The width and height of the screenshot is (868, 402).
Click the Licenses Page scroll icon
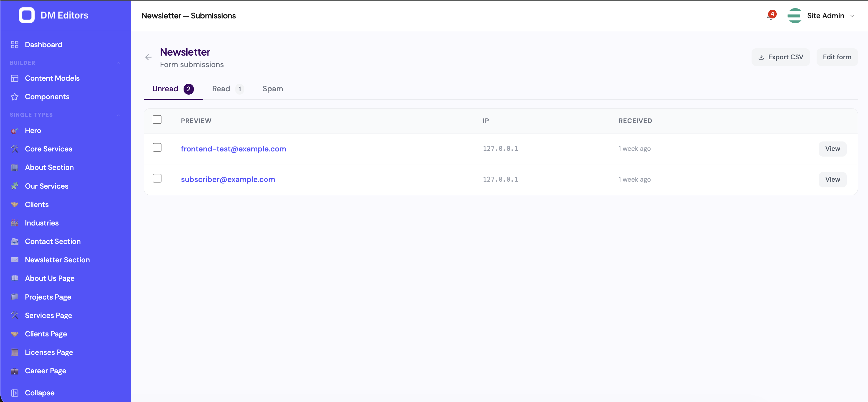15,352
